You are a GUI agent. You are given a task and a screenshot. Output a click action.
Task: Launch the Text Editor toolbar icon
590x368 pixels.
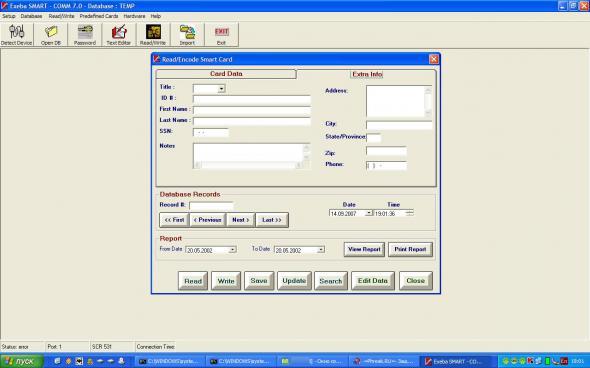click(x=119, y=35)
